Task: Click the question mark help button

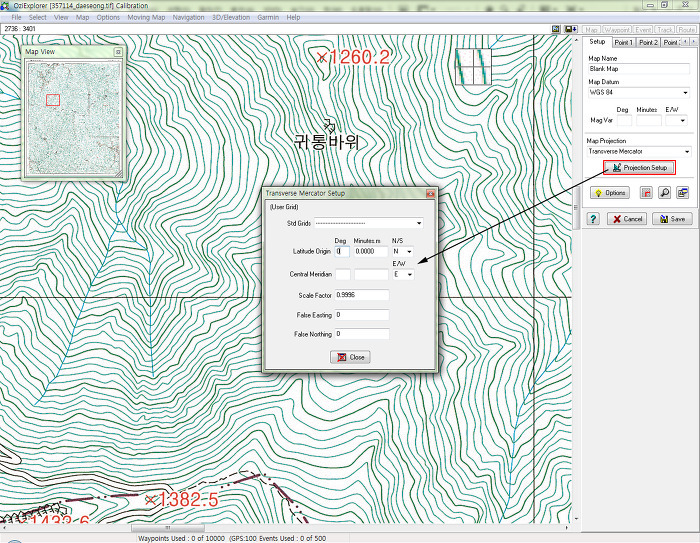Action: [593, 219]
